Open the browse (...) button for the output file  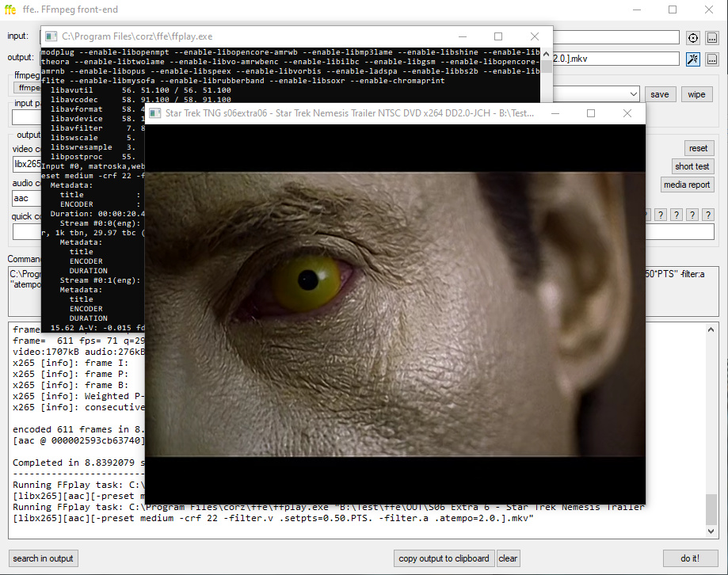click(711, 59)
